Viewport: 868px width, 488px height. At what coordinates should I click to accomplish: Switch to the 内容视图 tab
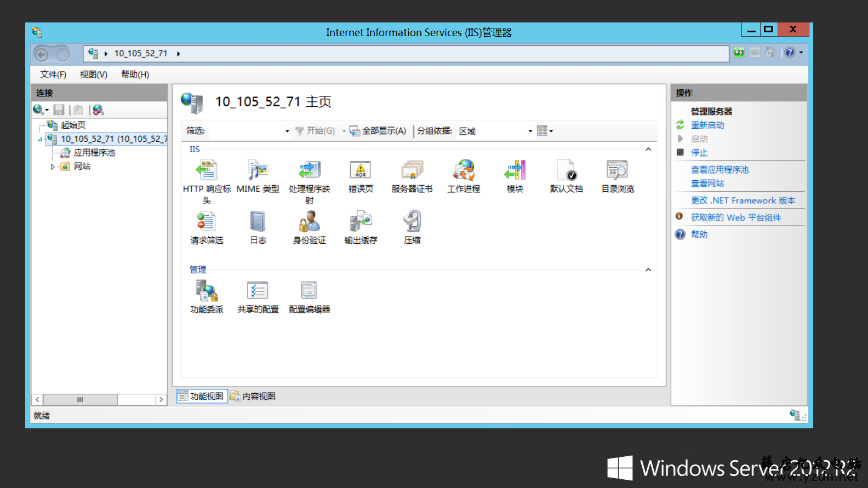coord(253,396)
